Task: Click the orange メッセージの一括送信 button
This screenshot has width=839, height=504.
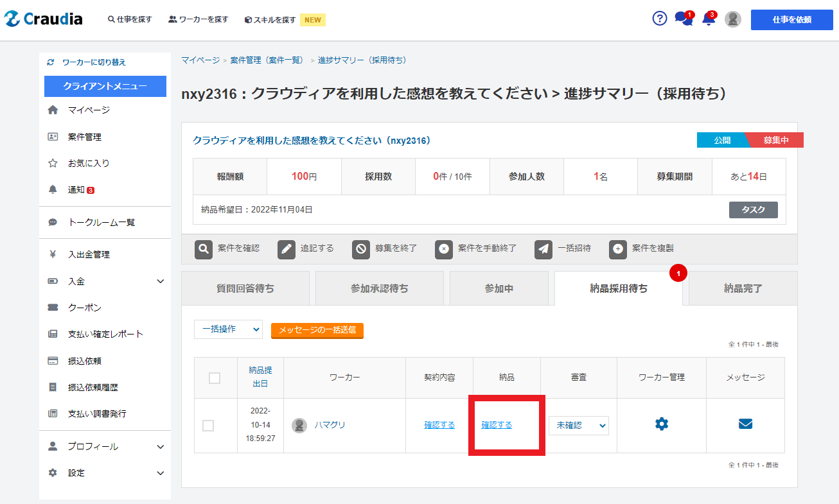Action: point(317,330)
